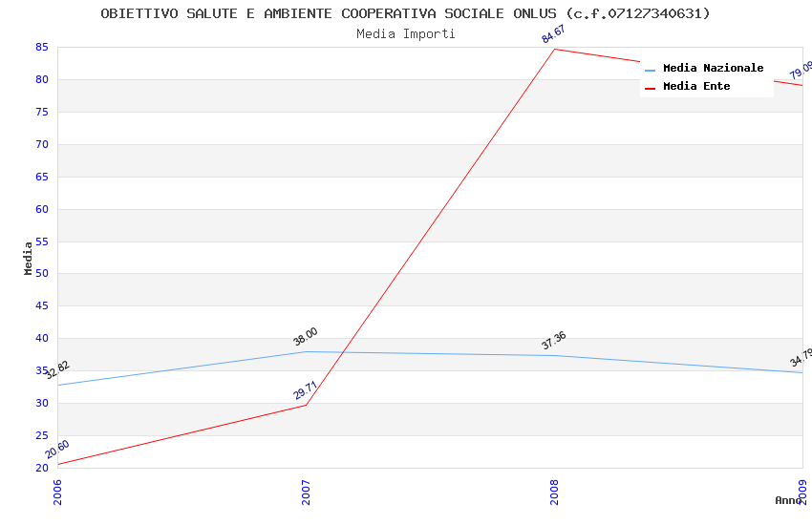This screenshot has height=525, width=812.
Task: Click the y-axis value 85
Action: click(x=42, y=47)
